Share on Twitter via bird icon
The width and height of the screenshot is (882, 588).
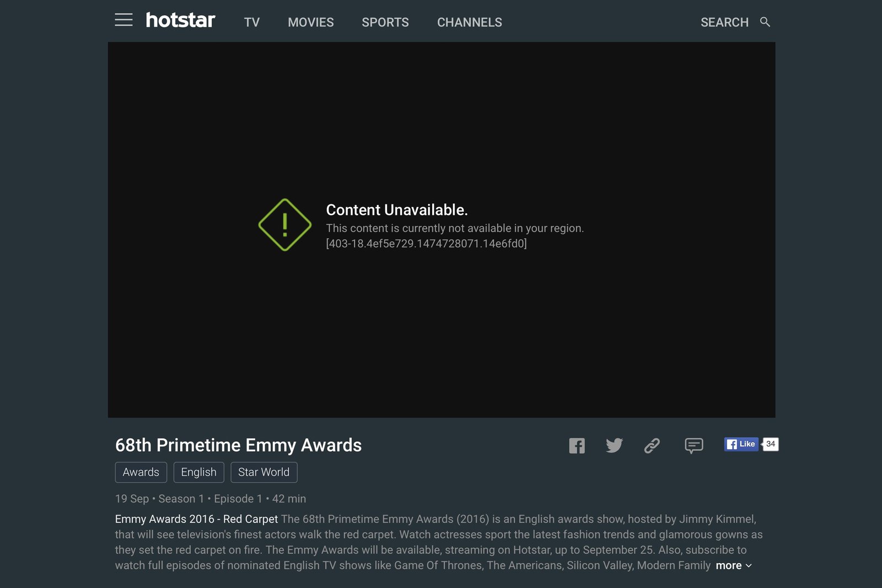click(x=614, y=445)
